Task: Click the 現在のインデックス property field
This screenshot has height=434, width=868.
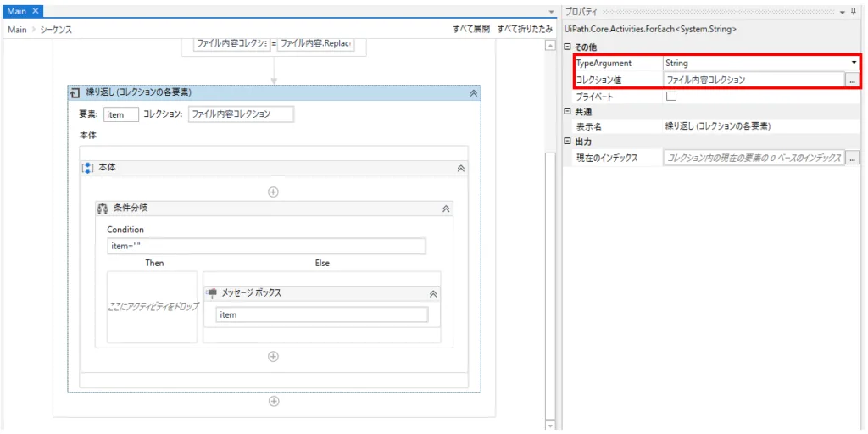Action: point(754,159)
